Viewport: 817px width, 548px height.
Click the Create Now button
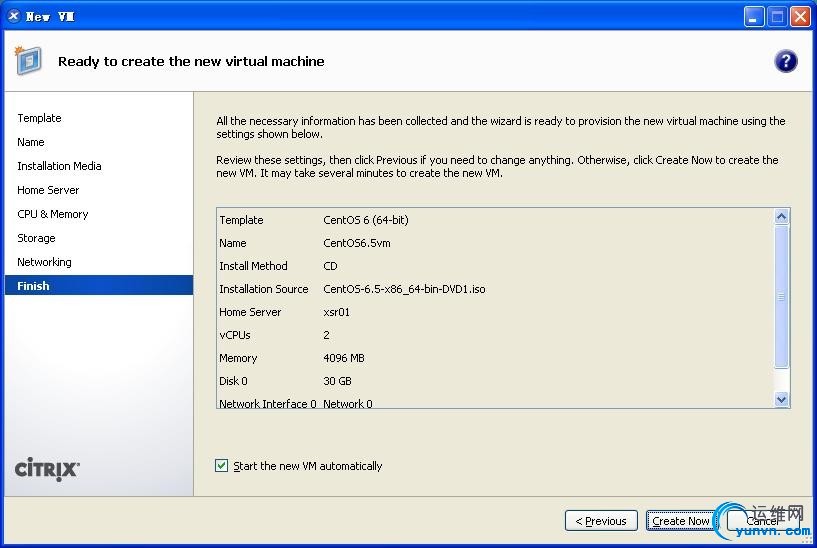[x=680, y=521]
